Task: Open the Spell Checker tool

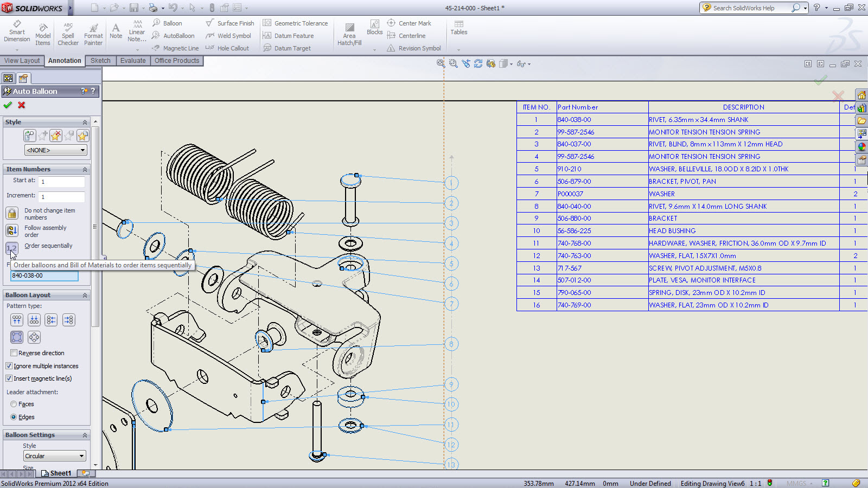Action: click(68, 34)
